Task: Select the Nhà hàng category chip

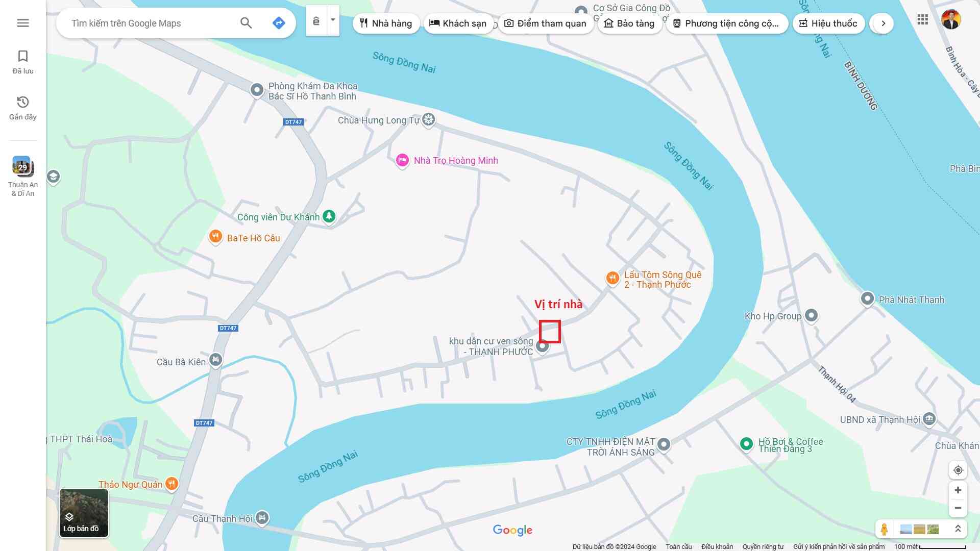Action: tap(386, 23)
